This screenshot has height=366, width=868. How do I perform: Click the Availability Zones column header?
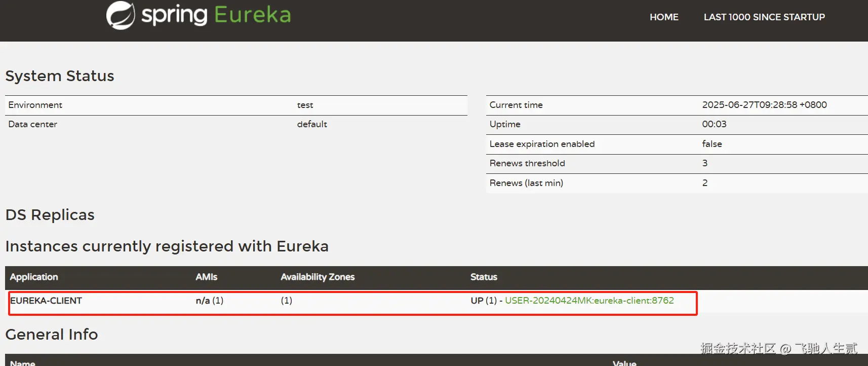click(318, 277)
